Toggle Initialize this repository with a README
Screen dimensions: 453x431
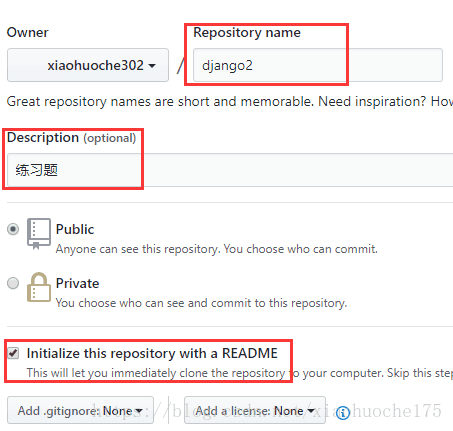(13, 353)
